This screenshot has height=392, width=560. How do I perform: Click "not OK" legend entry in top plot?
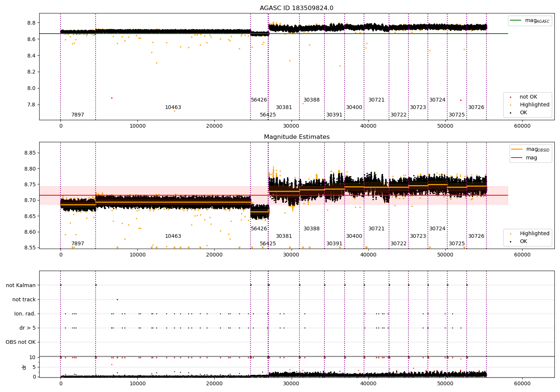[x=528, y=97]
